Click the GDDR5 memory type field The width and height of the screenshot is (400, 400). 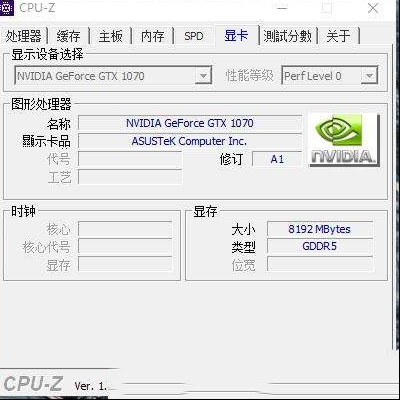(x=320, y=246)
